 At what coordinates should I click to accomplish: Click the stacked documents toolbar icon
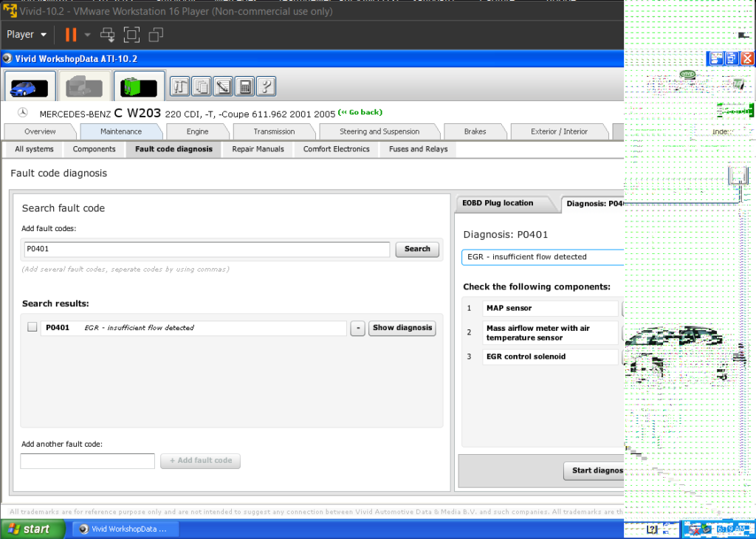pyautogui.click(x=202, y=87)
